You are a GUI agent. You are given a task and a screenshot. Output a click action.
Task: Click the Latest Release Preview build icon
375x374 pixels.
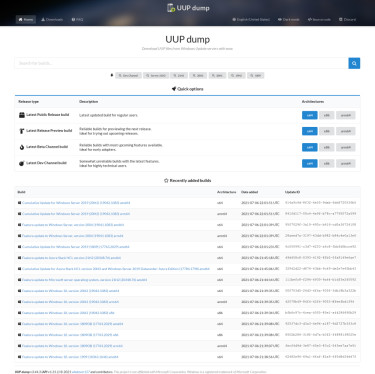[x=22, y=131]
